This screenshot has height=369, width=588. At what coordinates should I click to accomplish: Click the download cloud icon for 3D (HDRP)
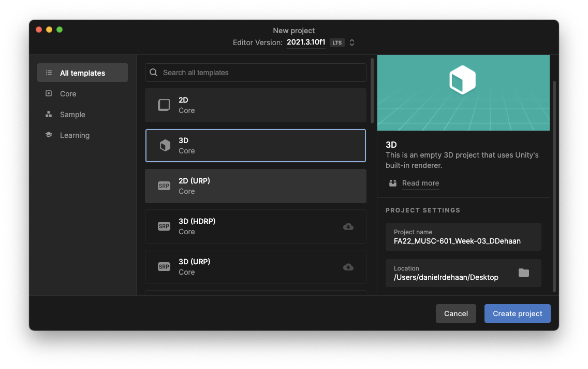[x=348, y=226]
